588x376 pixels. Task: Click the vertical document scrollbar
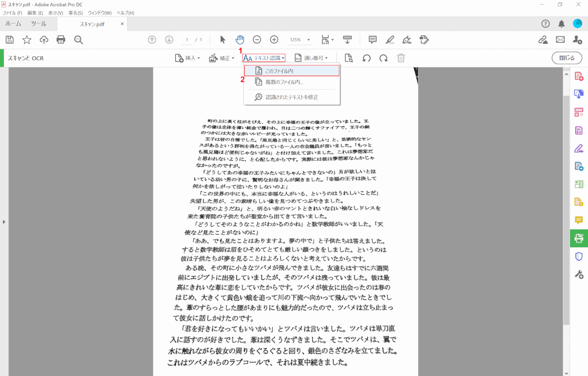tap(566, 210)
